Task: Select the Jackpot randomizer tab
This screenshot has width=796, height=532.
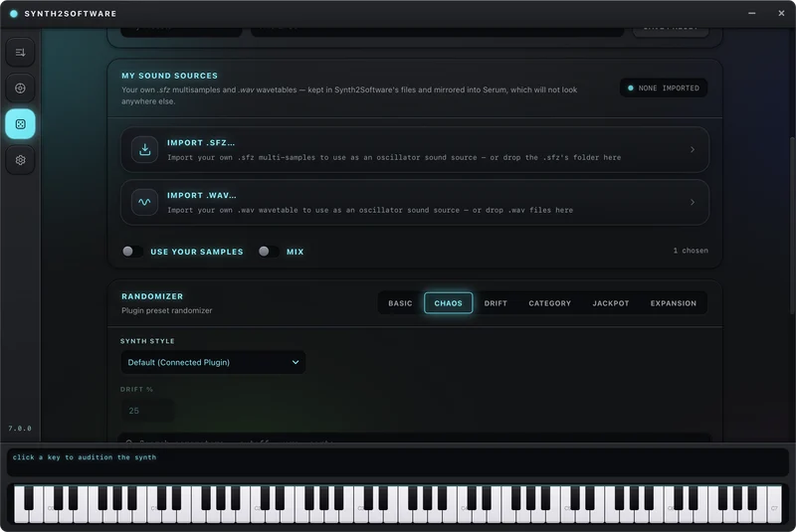Action: click(x=611, y=303)
